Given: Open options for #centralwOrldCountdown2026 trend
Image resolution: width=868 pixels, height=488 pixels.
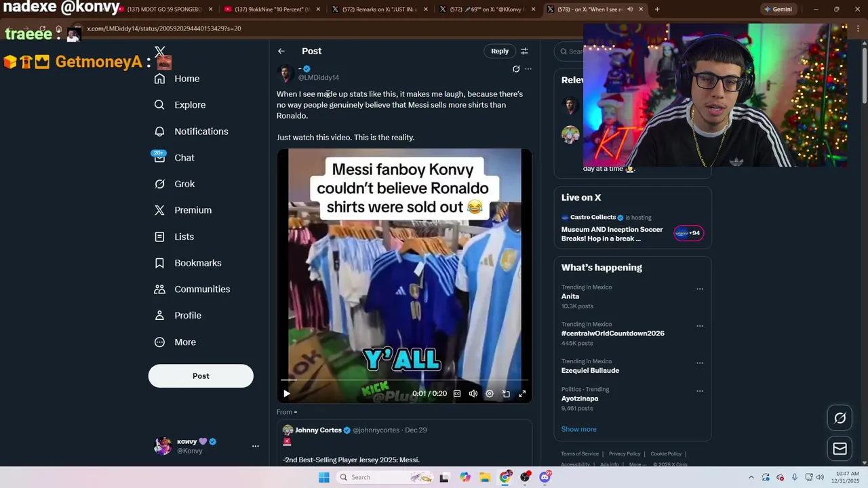Looking at the screenshot, I should coord(700,326).
